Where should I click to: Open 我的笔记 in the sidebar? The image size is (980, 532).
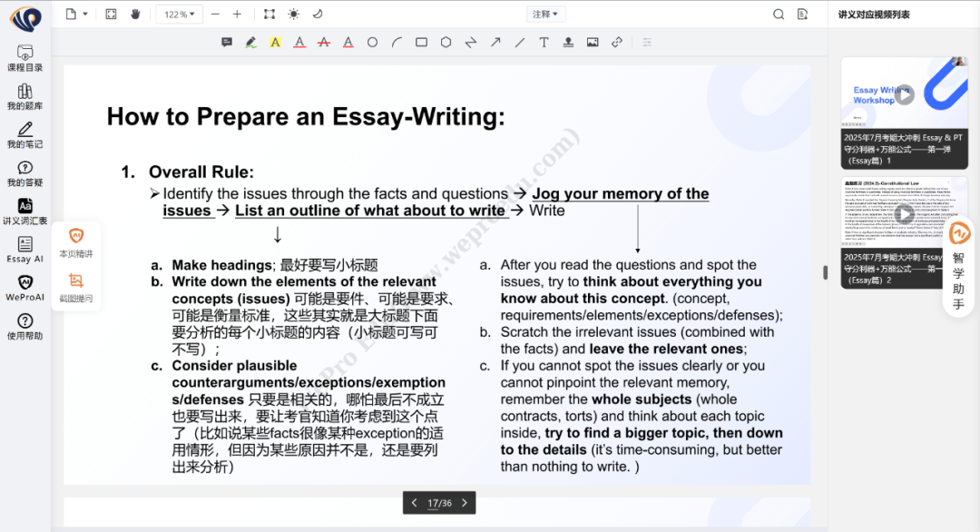[x=25, y=134]
